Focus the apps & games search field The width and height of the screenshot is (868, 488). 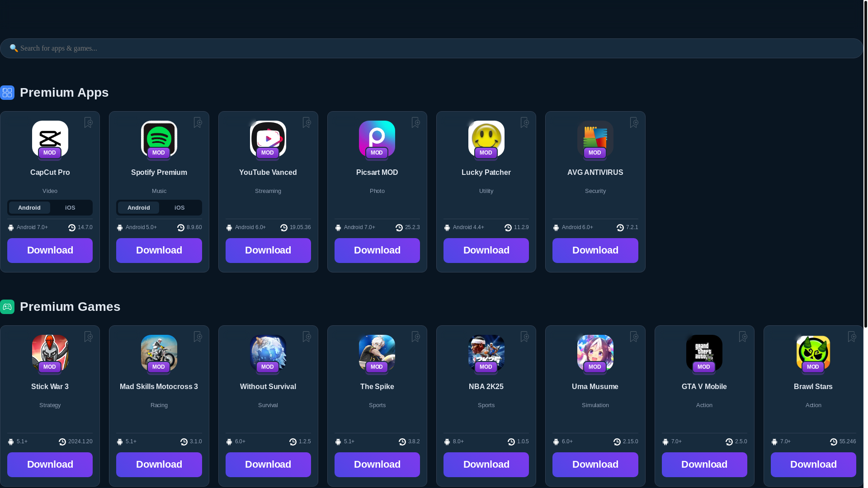[432, 48]
